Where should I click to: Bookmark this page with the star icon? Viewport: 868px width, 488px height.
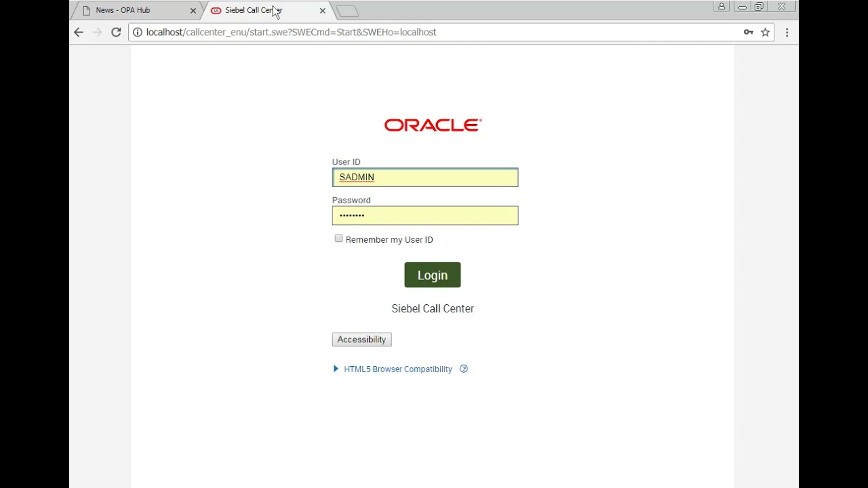point(765,32)
